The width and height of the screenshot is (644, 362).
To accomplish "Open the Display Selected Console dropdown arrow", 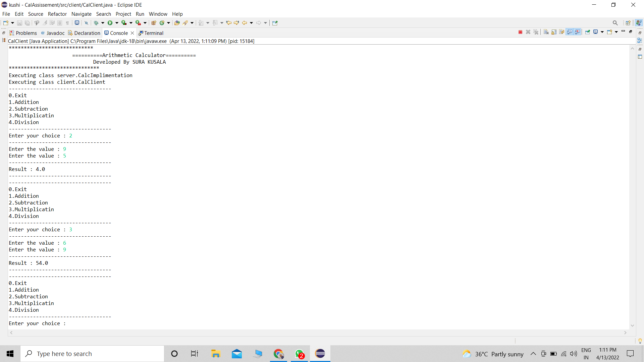I will 602,32.
